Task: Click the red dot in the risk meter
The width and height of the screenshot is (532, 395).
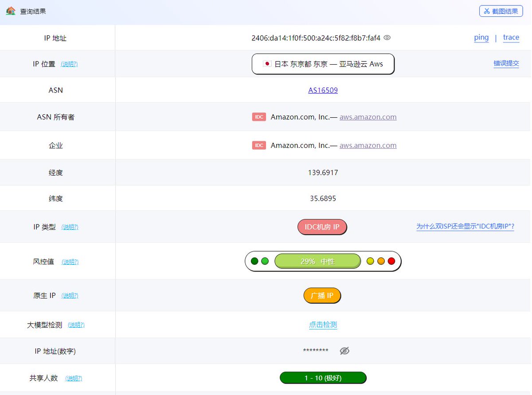Action: [391, 261]
